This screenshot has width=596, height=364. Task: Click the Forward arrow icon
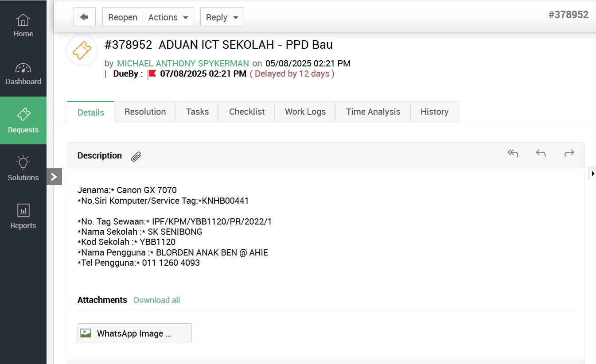[569, 153]
